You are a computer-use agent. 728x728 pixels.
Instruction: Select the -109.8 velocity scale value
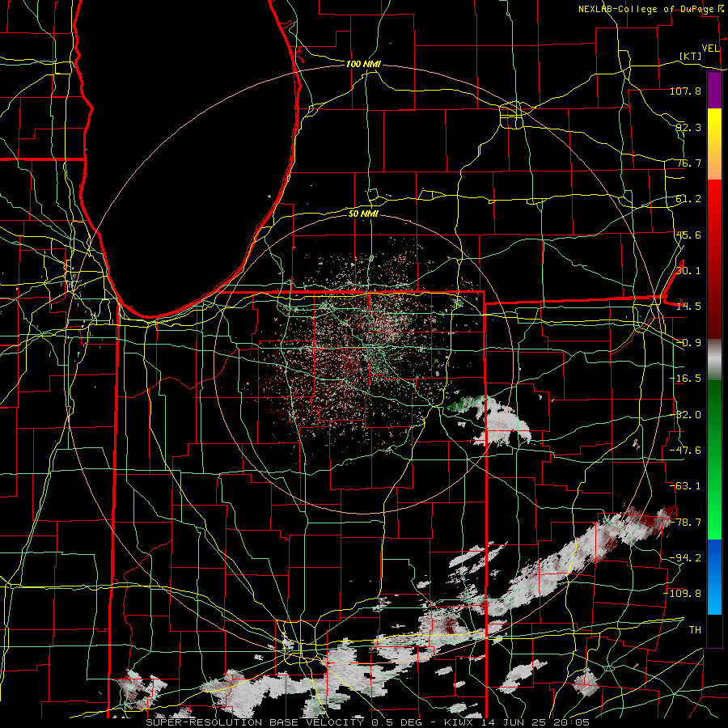click(683, 594)
